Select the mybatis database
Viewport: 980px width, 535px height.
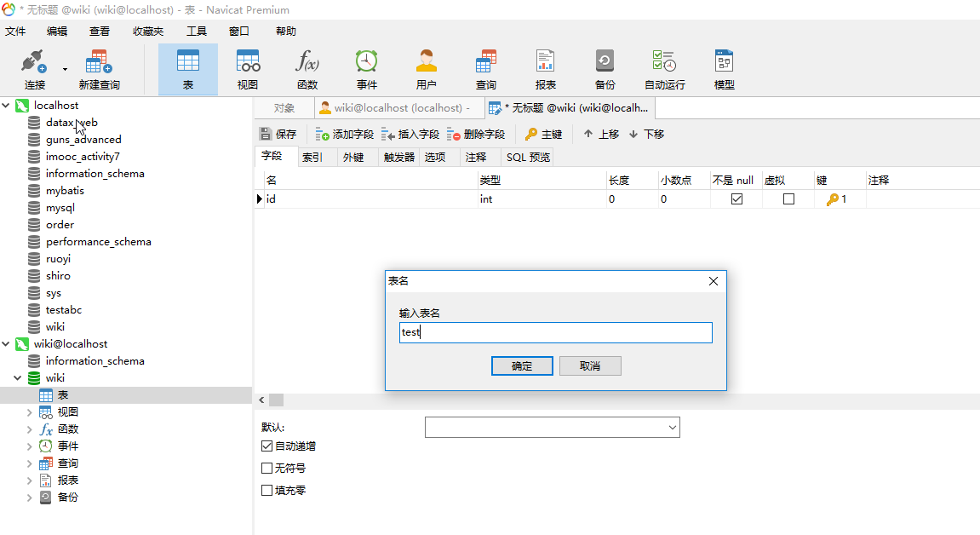coord(65,191)
